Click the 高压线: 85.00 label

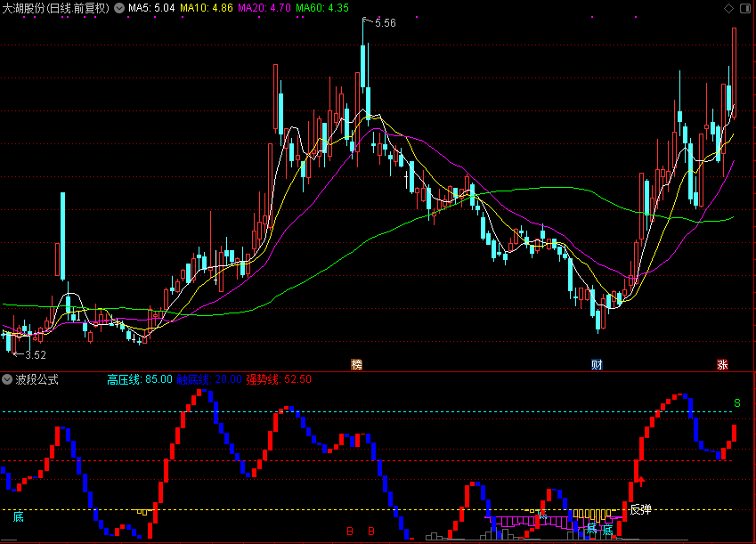[140, 379]
